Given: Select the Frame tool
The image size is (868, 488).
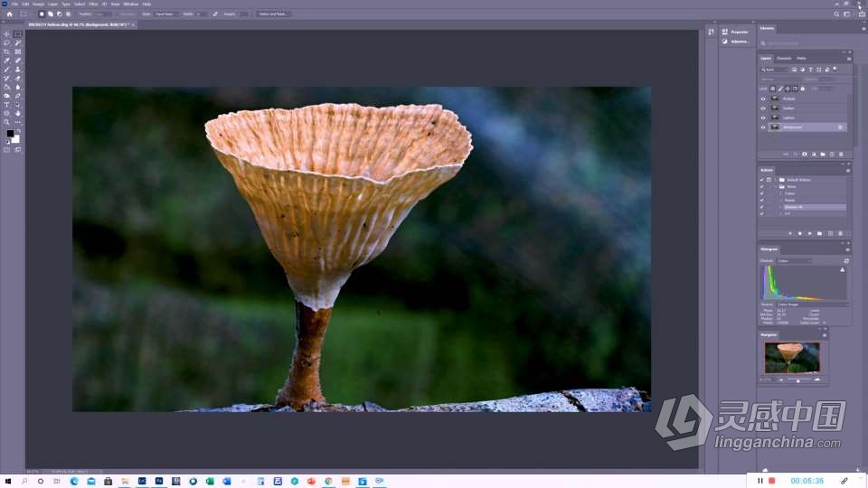Looking at the screenshot, I should [x=18, y=52].
